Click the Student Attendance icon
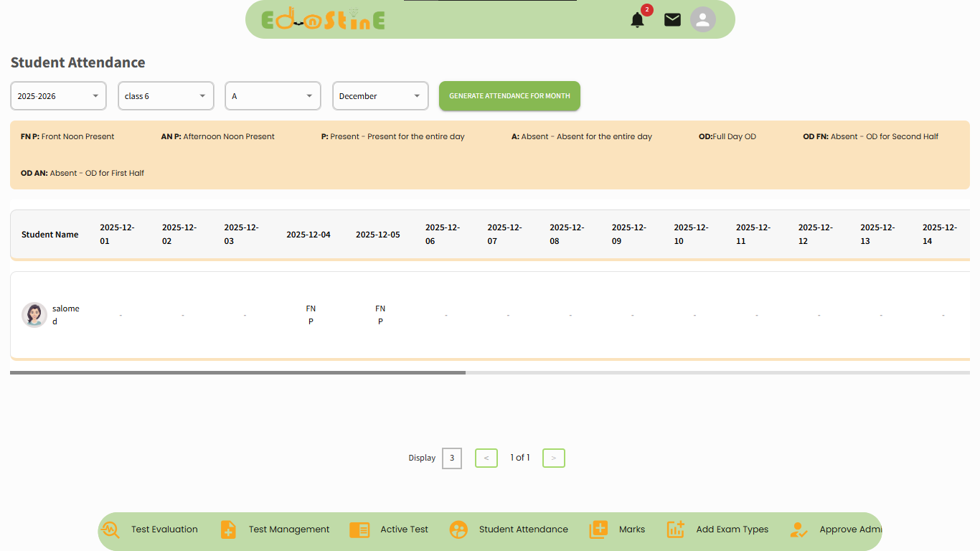Image resolution: width=980 pixels, height=551 pixels. (458, 529)
